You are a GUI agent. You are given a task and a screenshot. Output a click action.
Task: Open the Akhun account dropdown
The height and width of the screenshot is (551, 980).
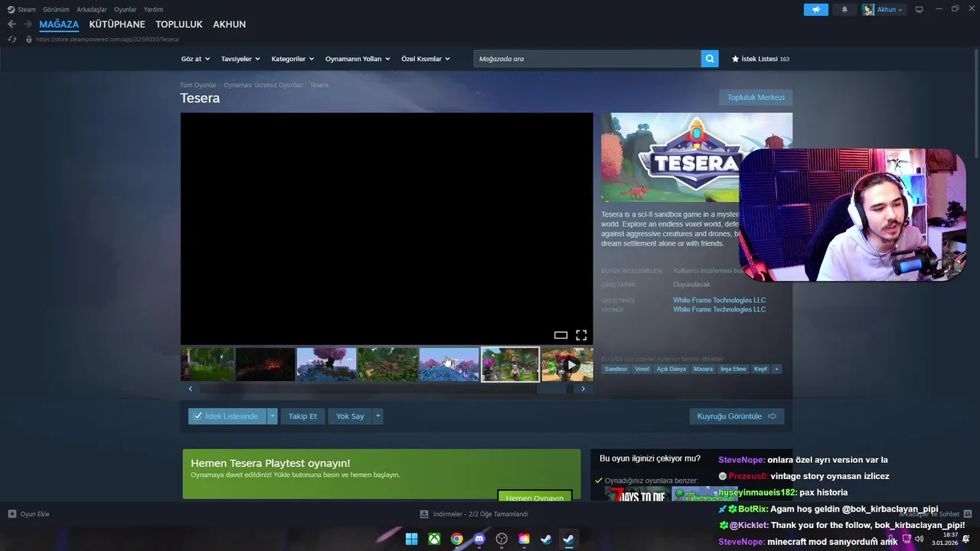pyautogui.click(x=884, y=9)
